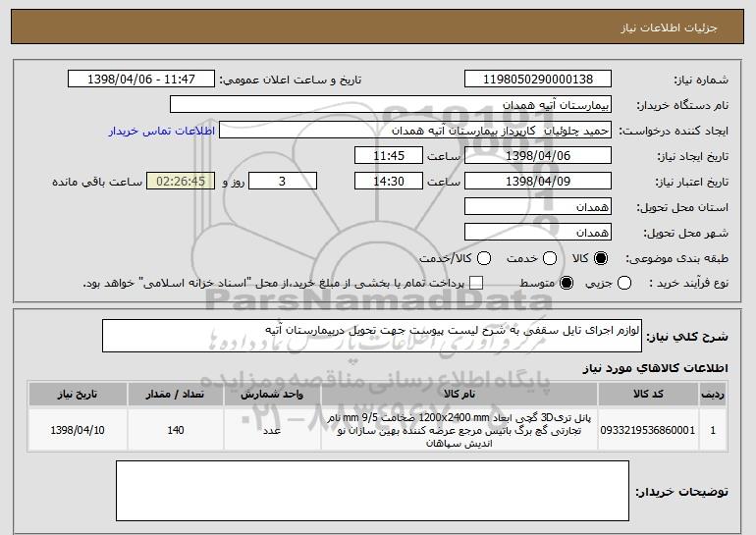This screenshot has width=756, height=535.
Task: Click the delivery city field همدان
Action: click(538, 233)
